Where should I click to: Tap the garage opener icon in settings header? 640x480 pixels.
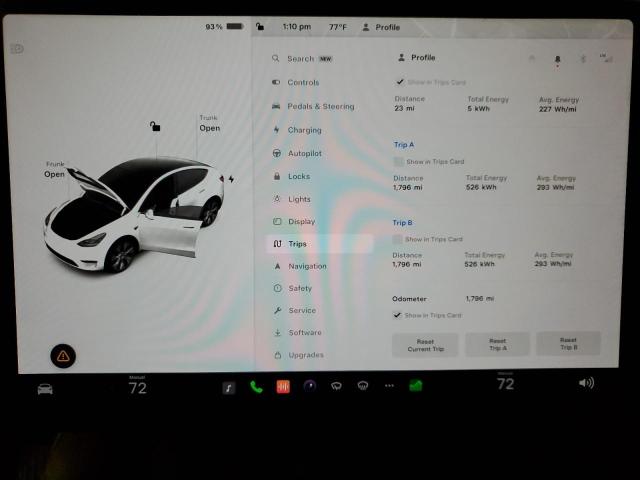tap(532, 58)
